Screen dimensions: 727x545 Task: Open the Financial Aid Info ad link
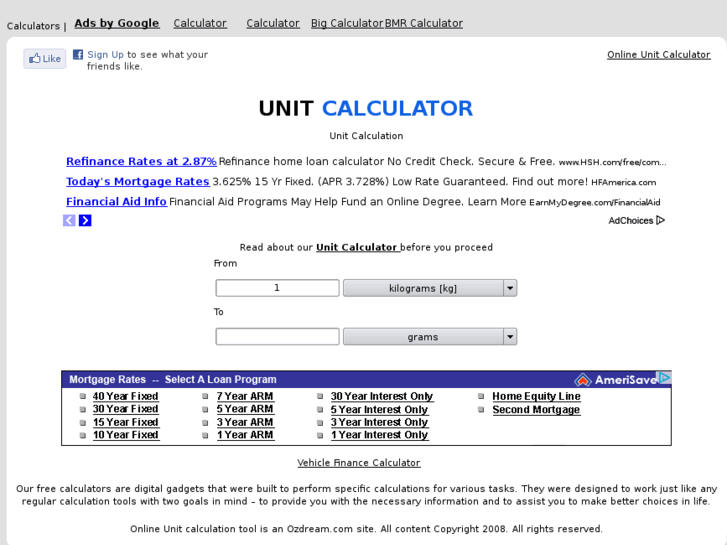[x=116, y=202]
